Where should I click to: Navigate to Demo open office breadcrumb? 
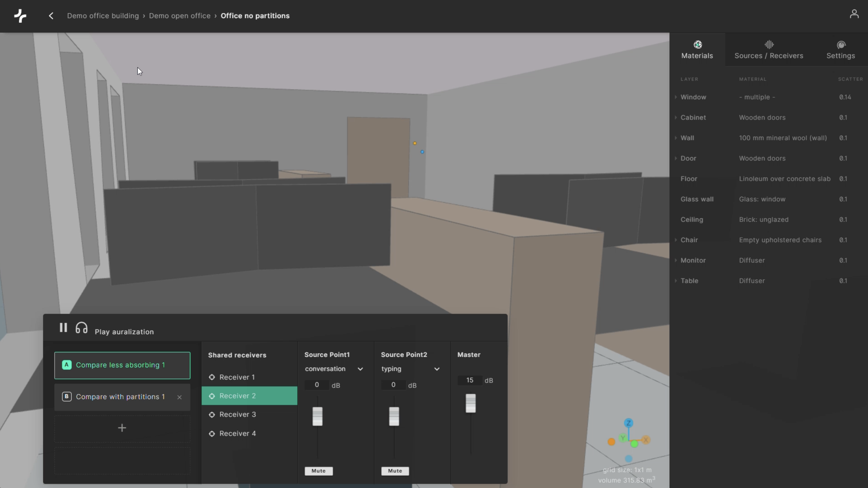(179, 15)
